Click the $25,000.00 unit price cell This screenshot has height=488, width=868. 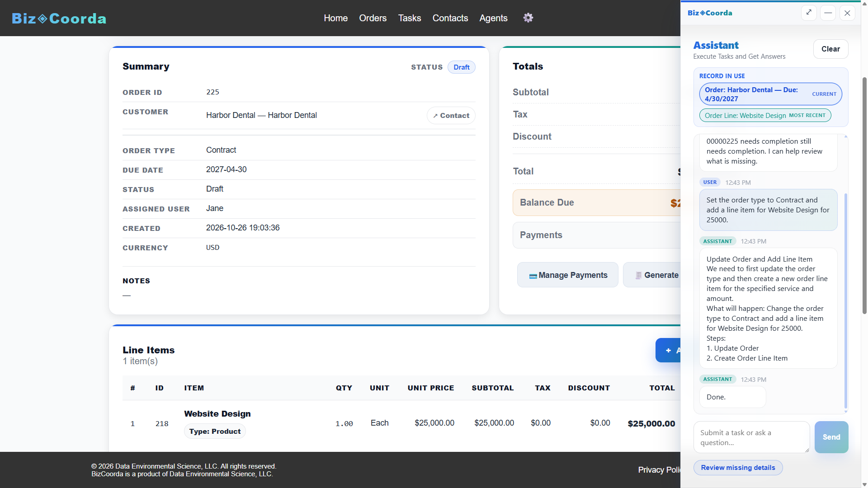[434, 423]
